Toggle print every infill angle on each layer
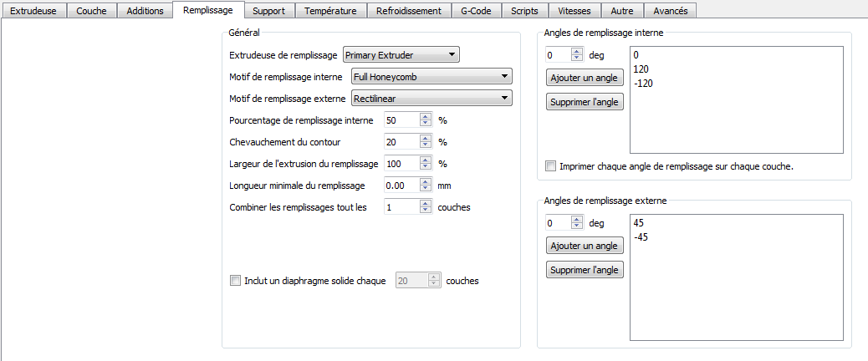 click(x=549, y=166)
